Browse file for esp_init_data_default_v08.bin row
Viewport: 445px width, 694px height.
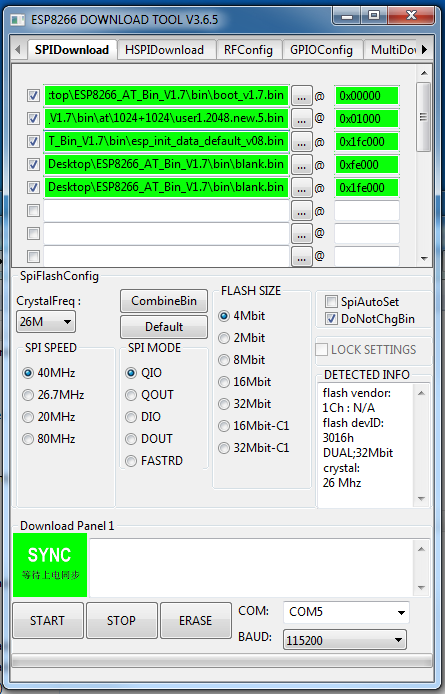[302, 142]
